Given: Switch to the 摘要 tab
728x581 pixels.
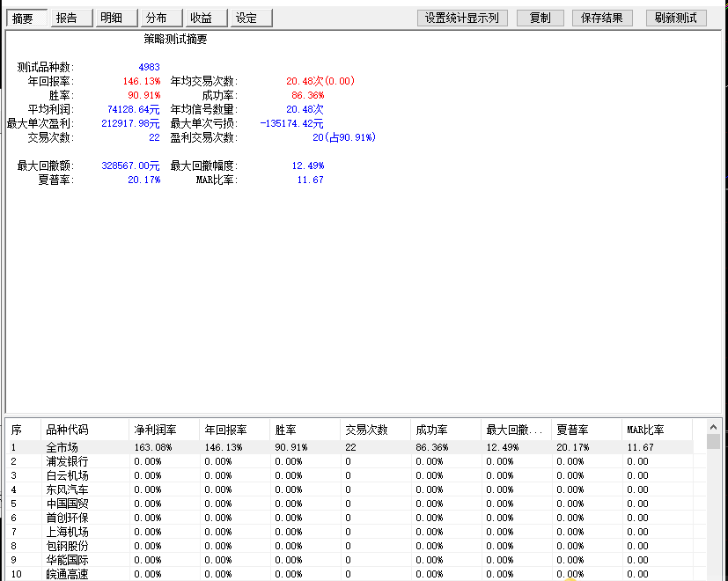Looking at the screenshot, I should (26, 18).
